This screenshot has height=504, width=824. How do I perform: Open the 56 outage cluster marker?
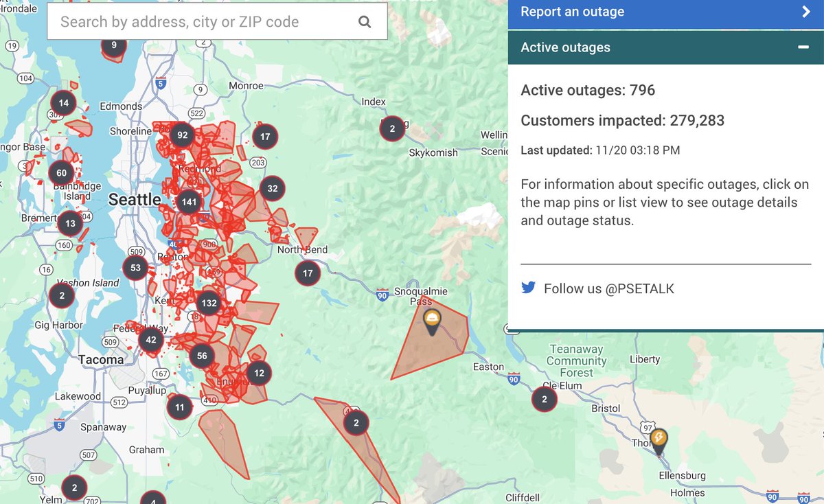(202, 356)
